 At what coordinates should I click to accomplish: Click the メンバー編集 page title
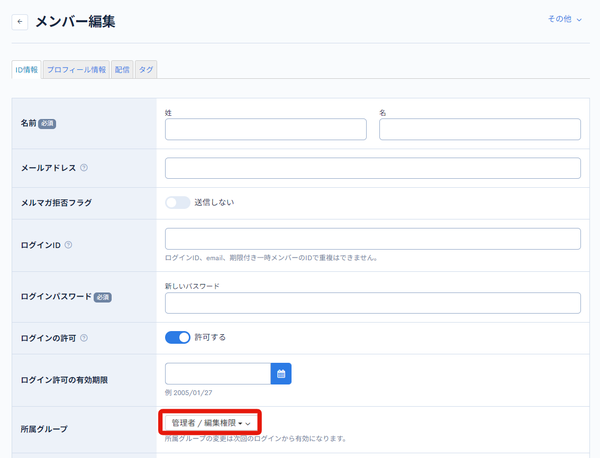(x=75, y=21)
